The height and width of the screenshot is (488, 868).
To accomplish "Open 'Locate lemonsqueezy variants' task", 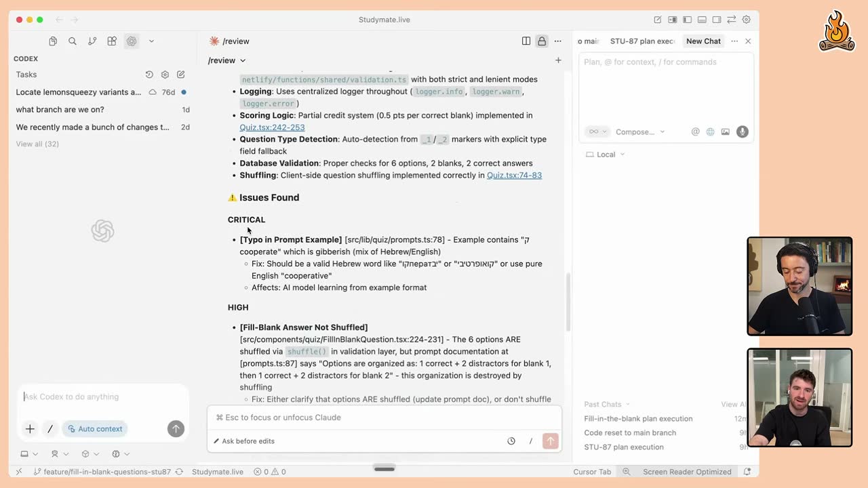I will 102,92.
